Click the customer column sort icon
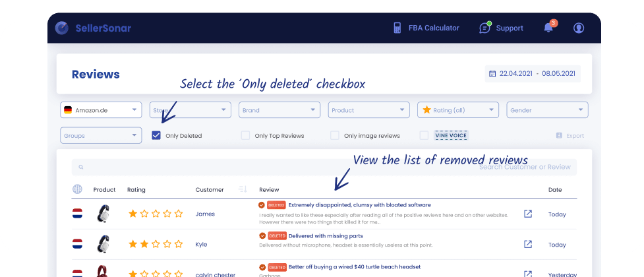The width and height of the screenshot is (644, 277). click(x=243, y=189)
